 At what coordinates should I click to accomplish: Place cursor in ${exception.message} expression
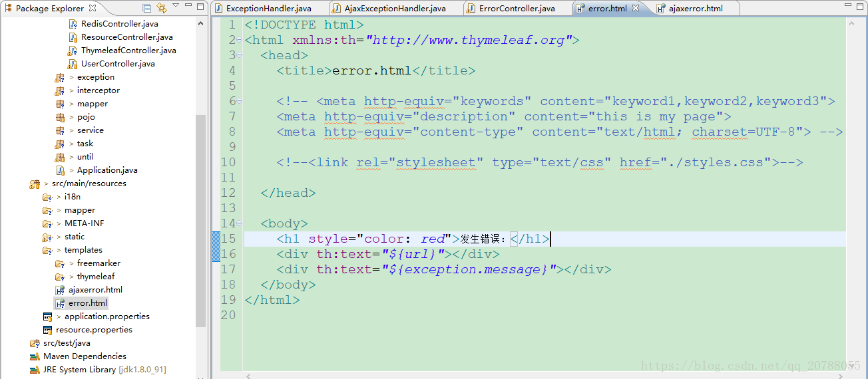pos(469,269)
